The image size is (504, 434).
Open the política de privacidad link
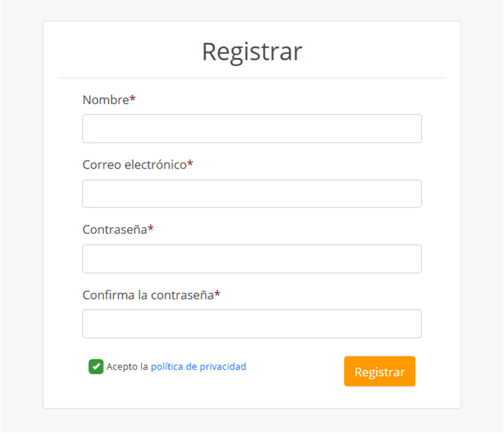pos(199,367)
